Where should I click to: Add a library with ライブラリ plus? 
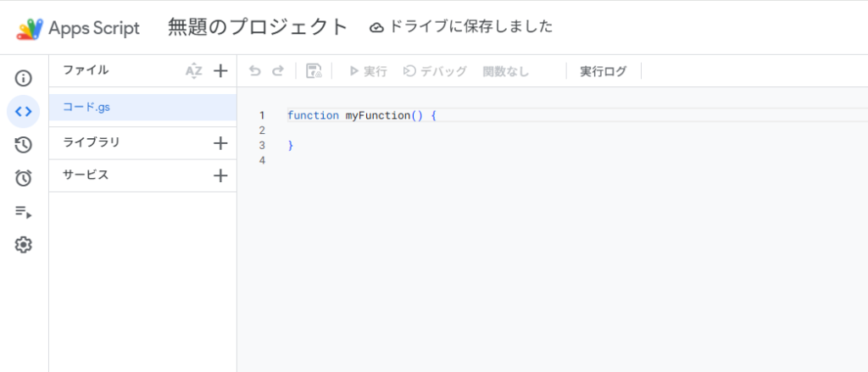[220, 143]
